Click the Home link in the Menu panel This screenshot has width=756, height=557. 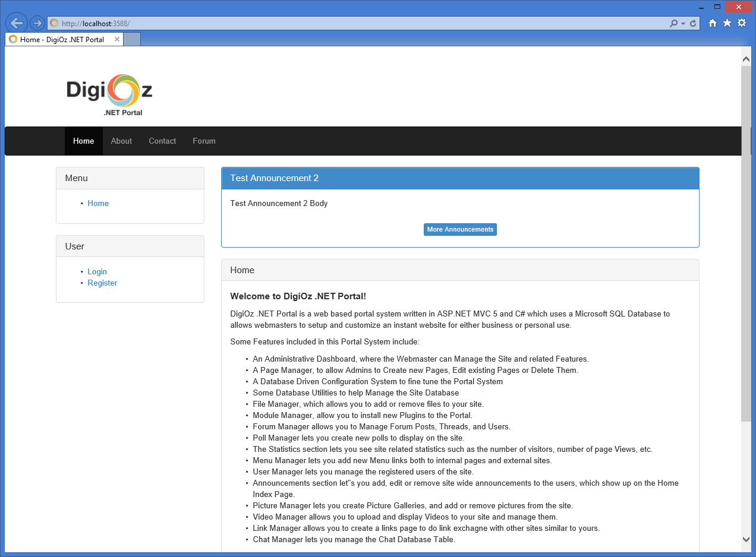click(98, 203)
